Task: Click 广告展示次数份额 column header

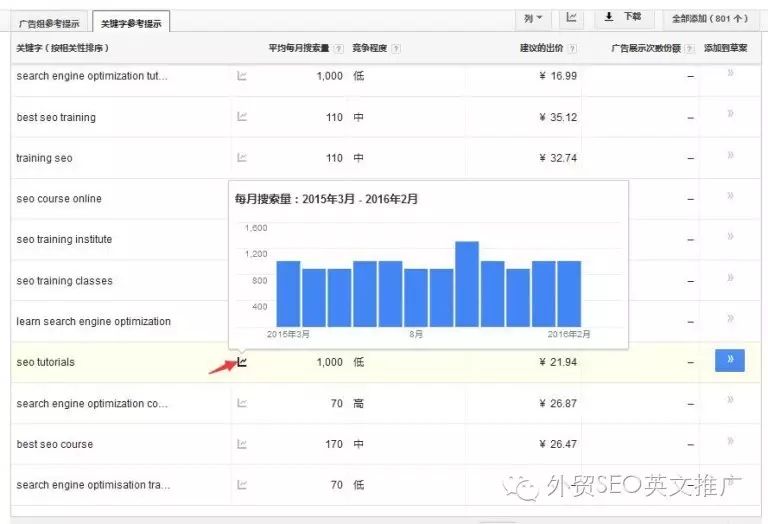Action: click(646, 48)
